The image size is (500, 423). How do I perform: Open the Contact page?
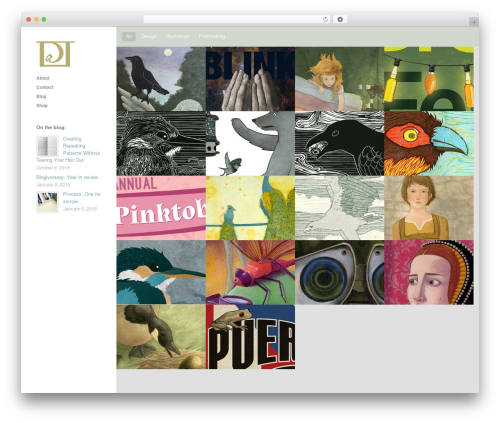[45, 87]
